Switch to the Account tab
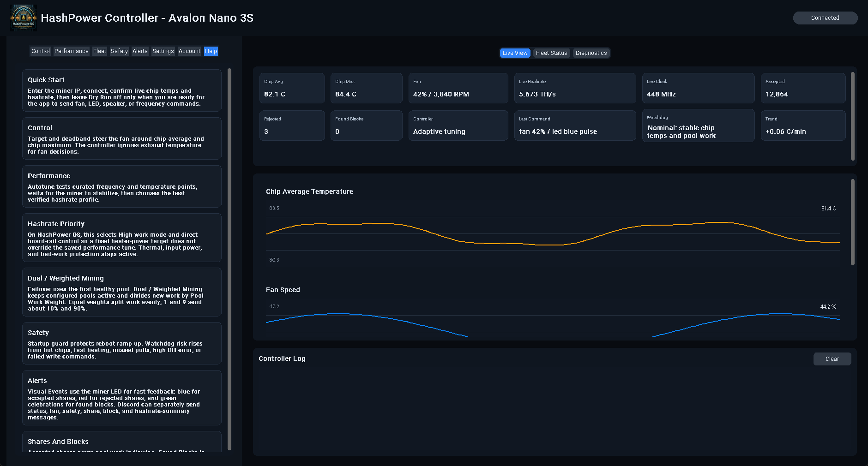868x466 pixels. 189,51
